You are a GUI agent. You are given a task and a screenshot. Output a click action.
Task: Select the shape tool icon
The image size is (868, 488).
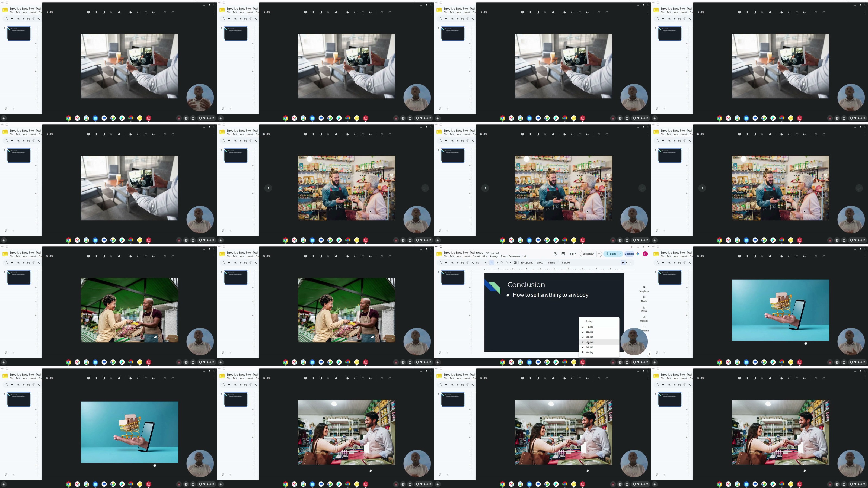[x=502, y=263]
